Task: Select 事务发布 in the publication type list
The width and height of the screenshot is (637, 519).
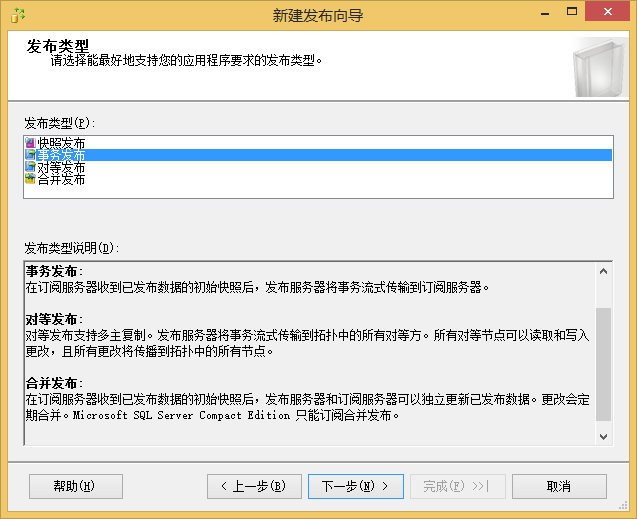Action: coord(318,155)
